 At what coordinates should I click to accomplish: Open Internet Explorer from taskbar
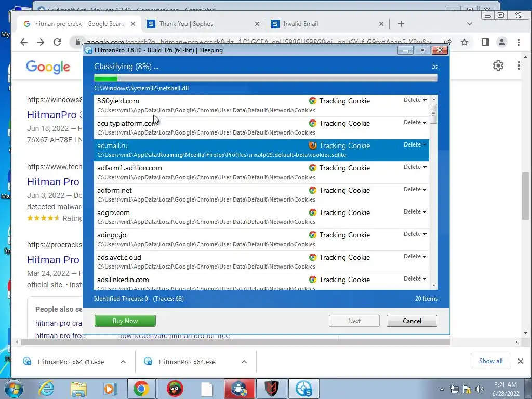coord(46,389)
